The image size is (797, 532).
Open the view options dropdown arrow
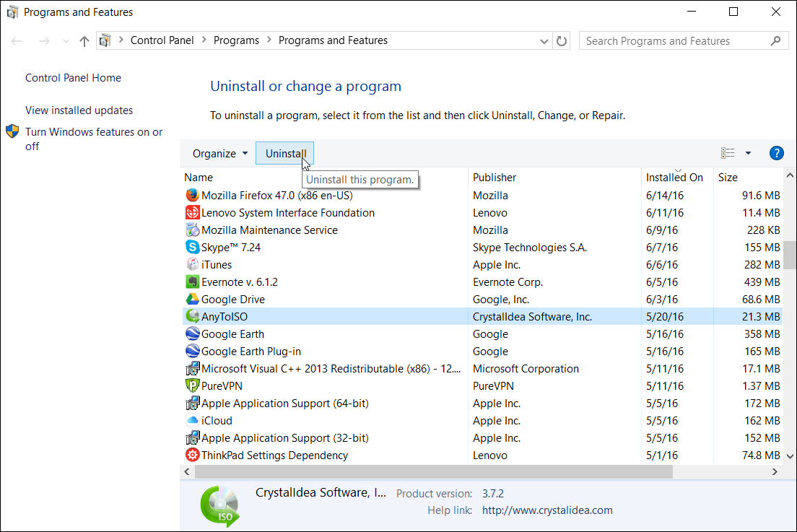point(748,153)
